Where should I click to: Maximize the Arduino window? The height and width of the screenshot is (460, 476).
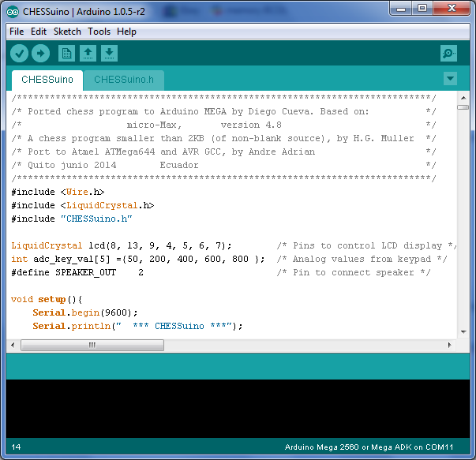pyautogui.click(x=422, y=9)
